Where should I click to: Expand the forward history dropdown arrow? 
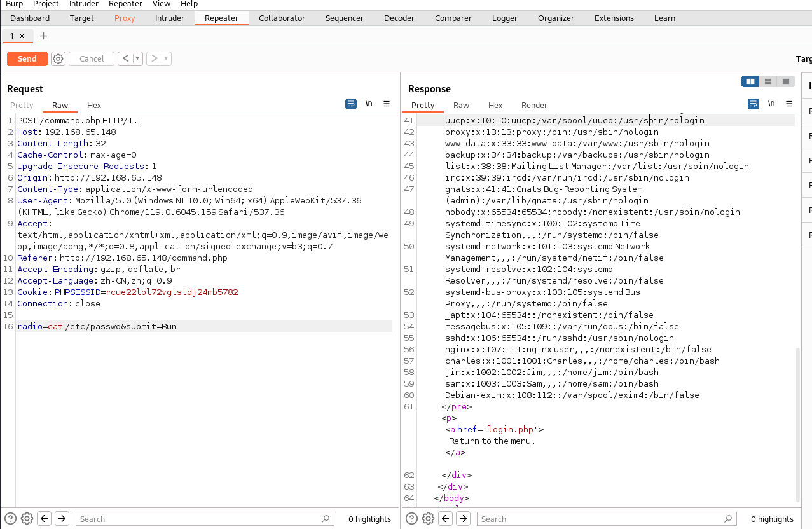[166, 58]
